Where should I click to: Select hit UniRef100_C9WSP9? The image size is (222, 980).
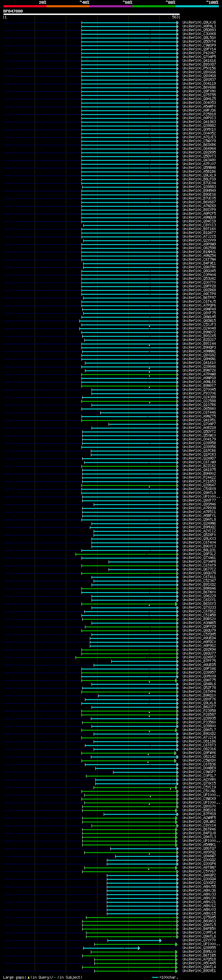(199, 45)
